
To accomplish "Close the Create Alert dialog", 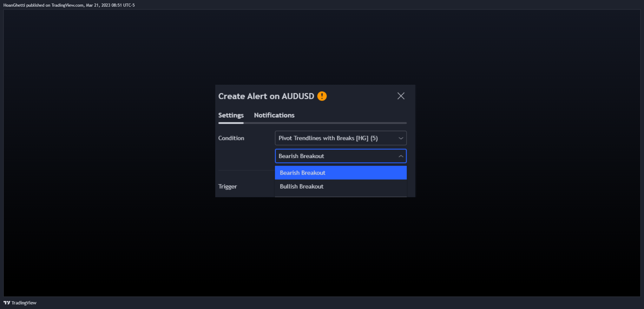I will 401,96.
